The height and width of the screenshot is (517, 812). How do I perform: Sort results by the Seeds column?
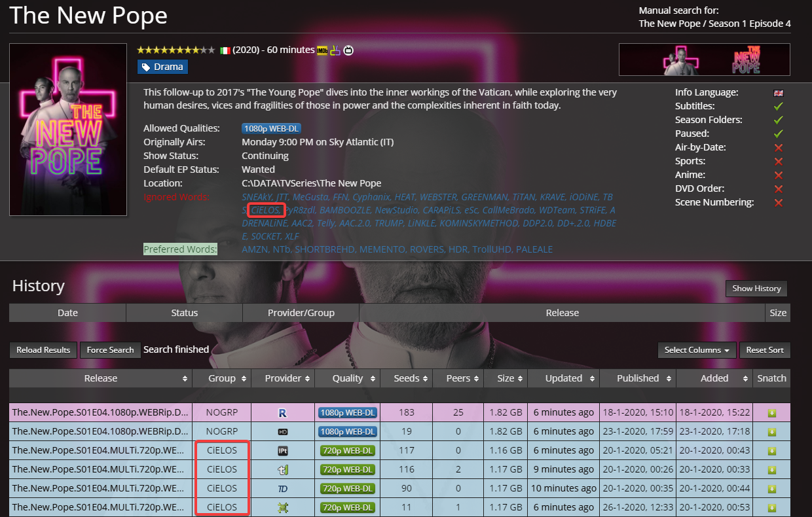click(x=407, y=378)
